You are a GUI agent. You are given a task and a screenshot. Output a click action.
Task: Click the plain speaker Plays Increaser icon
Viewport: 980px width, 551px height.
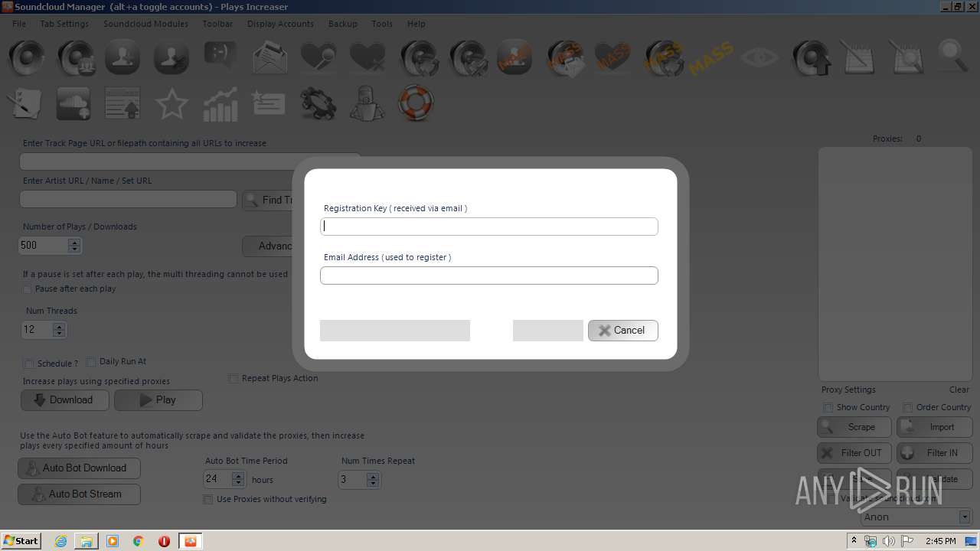pyautogui.click(x=27, y=57)
